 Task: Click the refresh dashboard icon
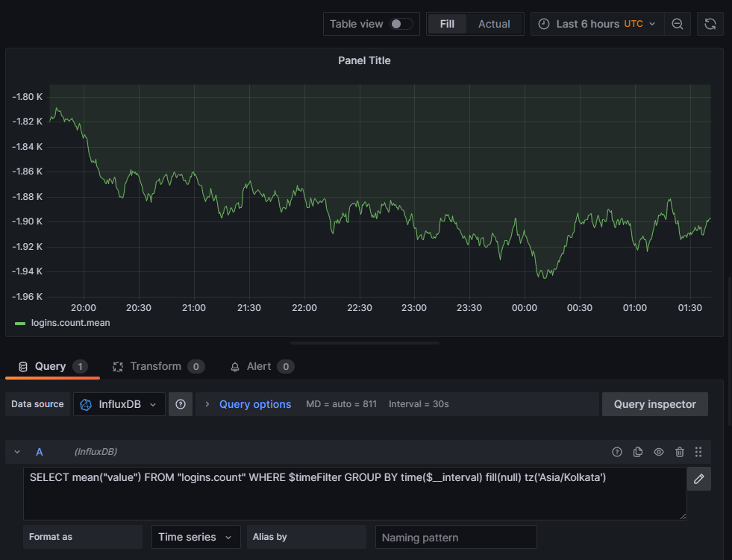click(x=710, y=24)
